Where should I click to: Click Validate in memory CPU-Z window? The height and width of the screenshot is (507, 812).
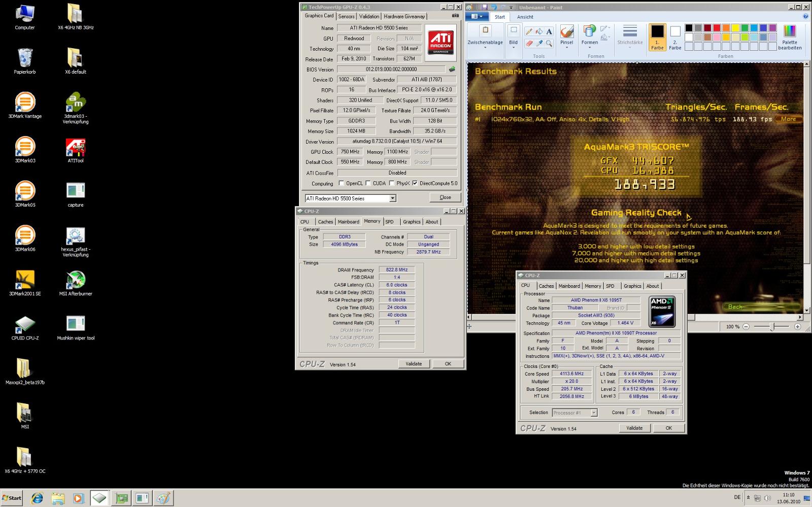[x=414, y=364]
